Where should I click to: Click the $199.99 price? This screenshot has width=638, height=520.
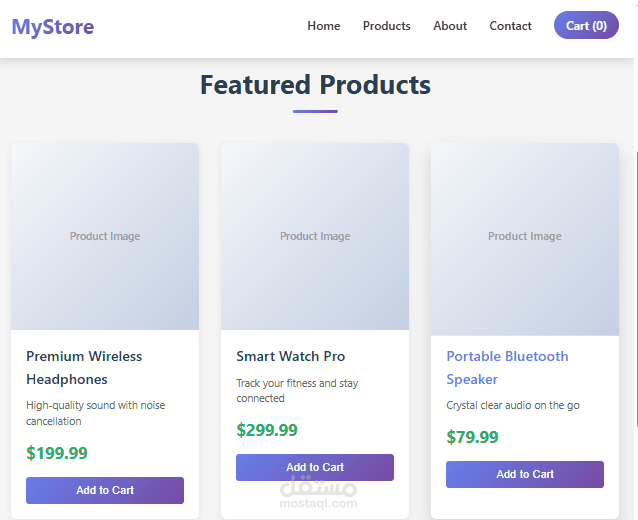(57, 453)
